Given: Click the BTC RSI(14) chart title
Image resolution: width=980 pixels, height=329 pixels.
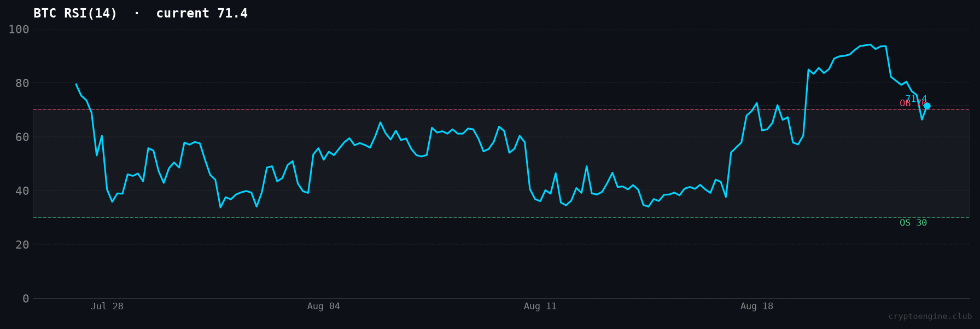Looking at the screenshot, I should click(x=75, y=13).
